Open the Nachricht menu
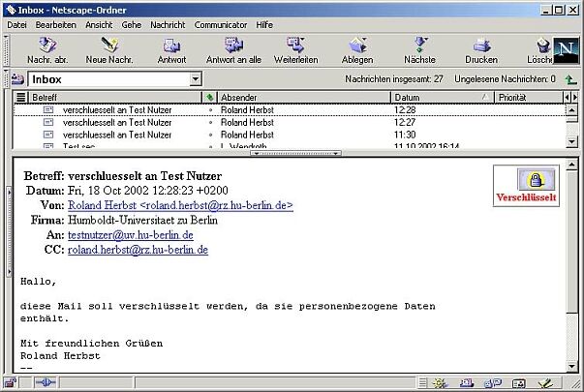This screenshot has width=584, height=392. (x=168, y=24)
